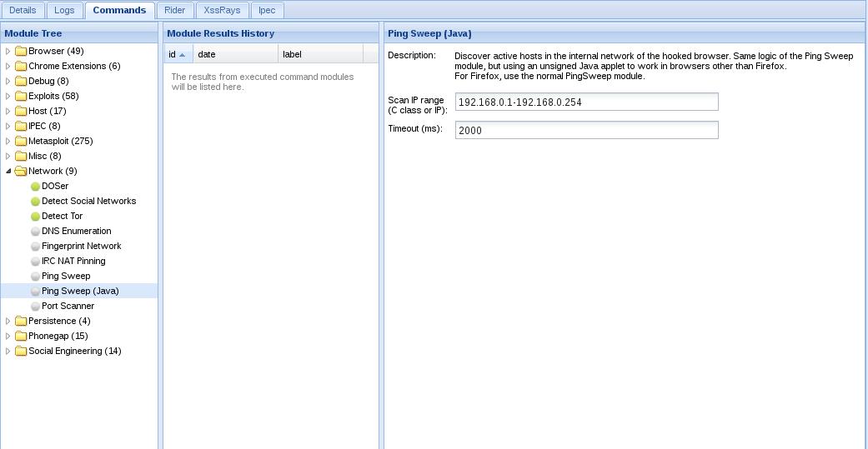Viewport: 868px width, 449px height.
Task: Sort results by the id column
Action: 178,54
